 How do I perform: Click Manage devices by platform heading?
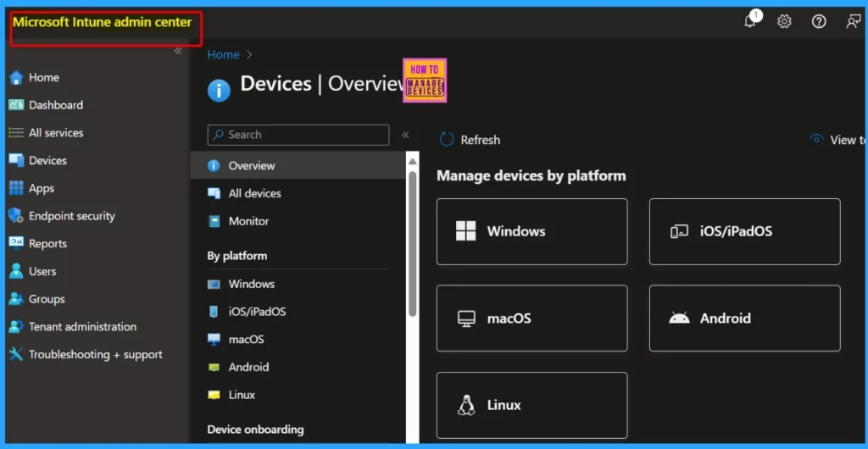531,176
